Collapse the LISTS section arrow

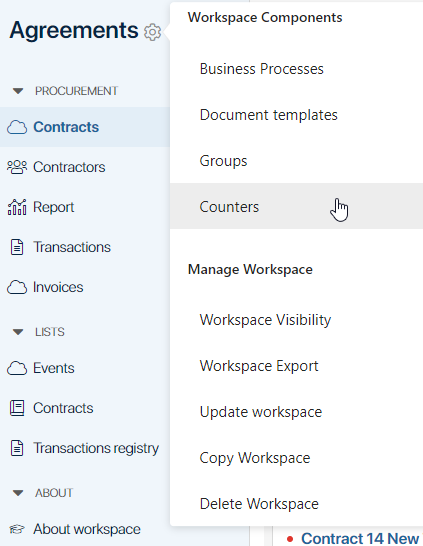tap(18, 332)
